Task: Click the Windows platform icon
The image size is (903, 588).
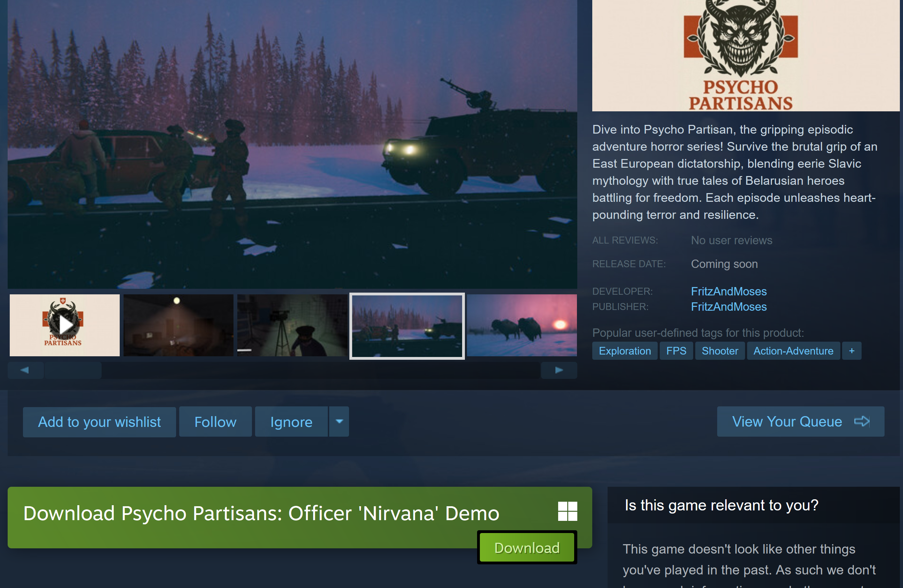Action: [x=567, y=511]
